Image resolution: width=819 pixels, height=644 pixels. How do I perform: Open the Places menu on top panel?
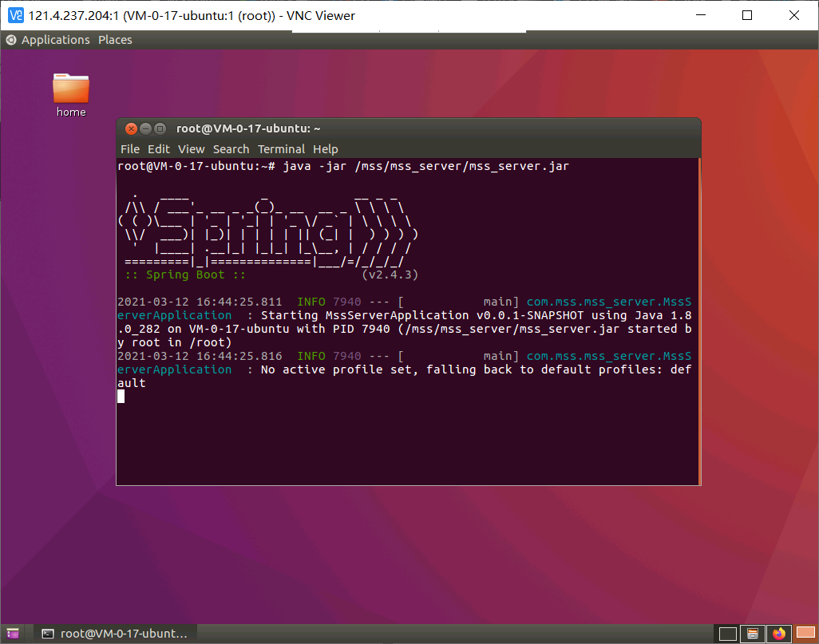(x=115, y=40)
